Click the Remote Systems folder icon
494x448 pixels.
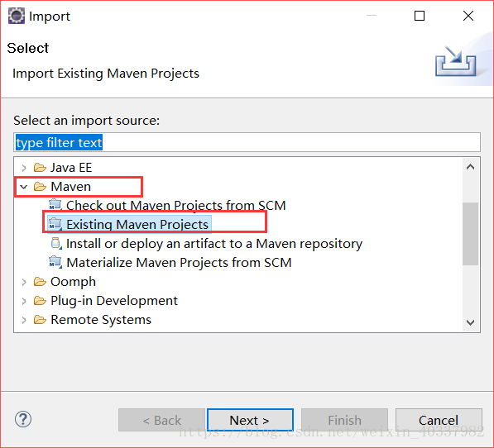(40, 320)
